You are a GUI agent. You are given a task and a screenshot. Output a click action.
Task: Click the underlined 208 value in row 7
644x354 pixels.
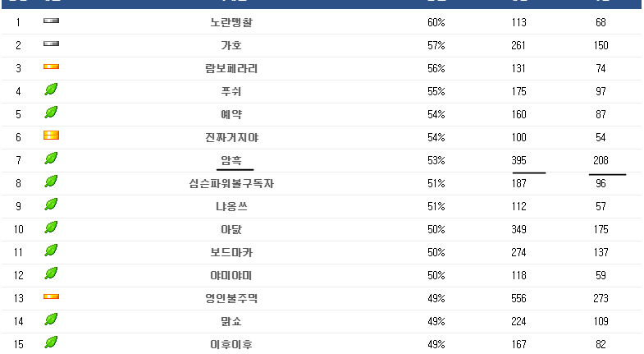(601, 161)
